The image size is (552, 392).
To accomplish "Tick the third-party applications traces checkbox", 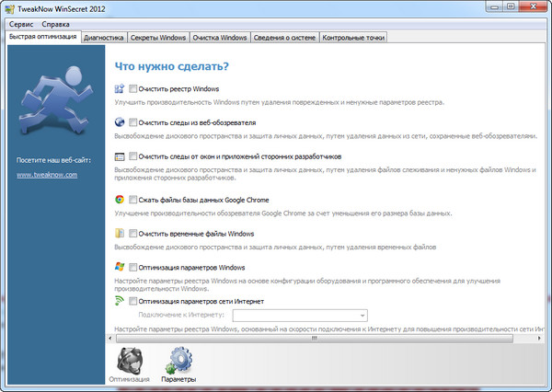I will [x=132, y=156].
